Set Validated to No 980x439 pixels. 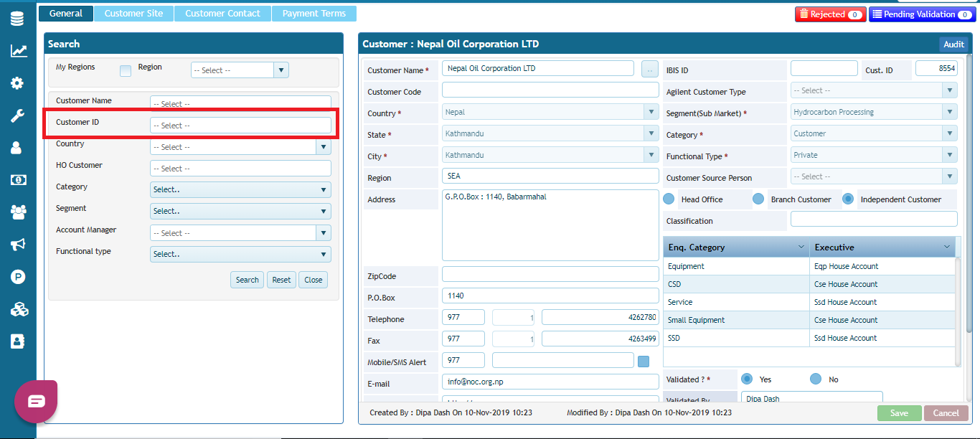(x=816, y=379)
